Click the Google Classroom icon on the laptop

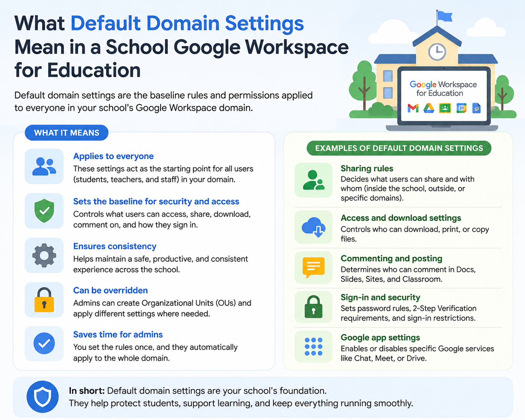coord(445,108)
